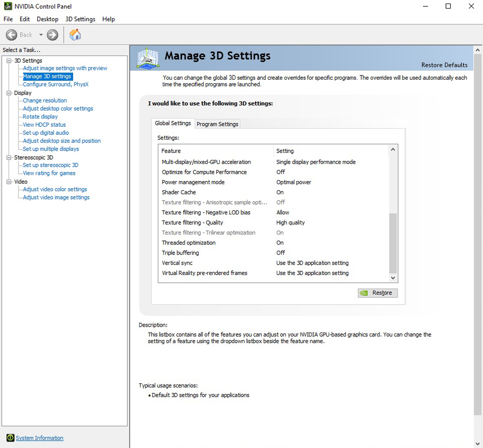This screenshot has width=483, height=448.
Task: Click the settings list scroll up arrow
Action: (x=393, y=149)
